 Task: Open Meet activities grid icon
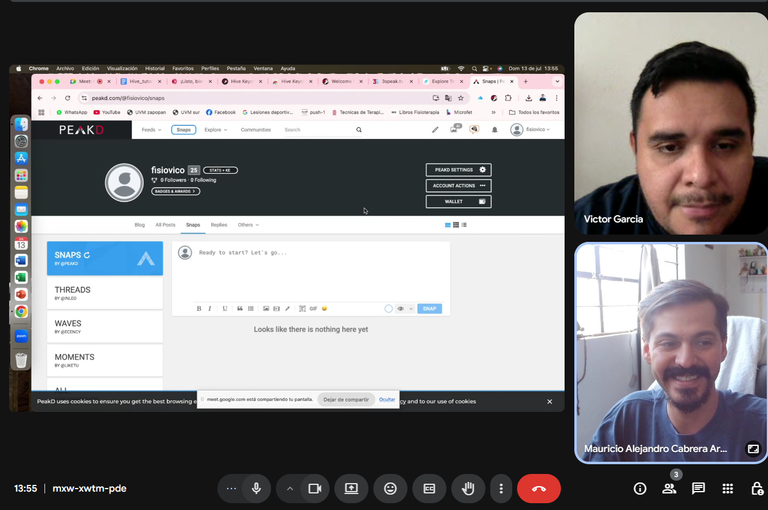[x=727, y=488]
